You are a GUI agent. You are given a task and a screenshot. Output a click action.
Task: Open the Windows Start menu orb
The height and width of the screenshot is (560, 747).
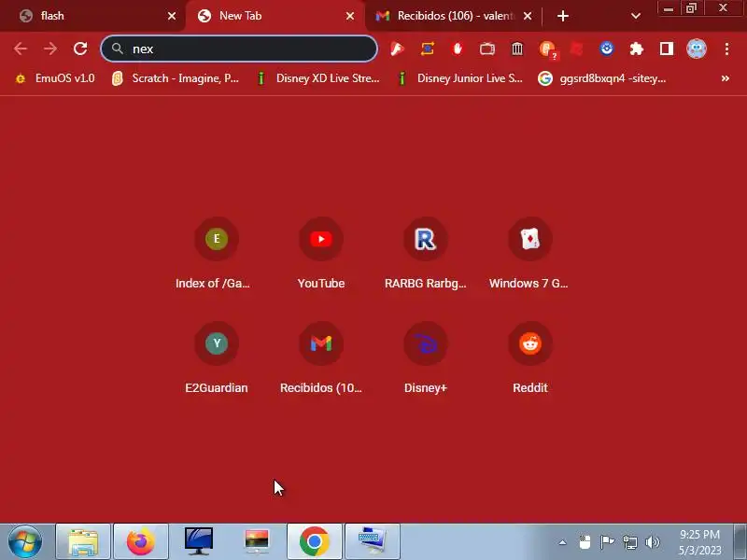coord(25,541)
